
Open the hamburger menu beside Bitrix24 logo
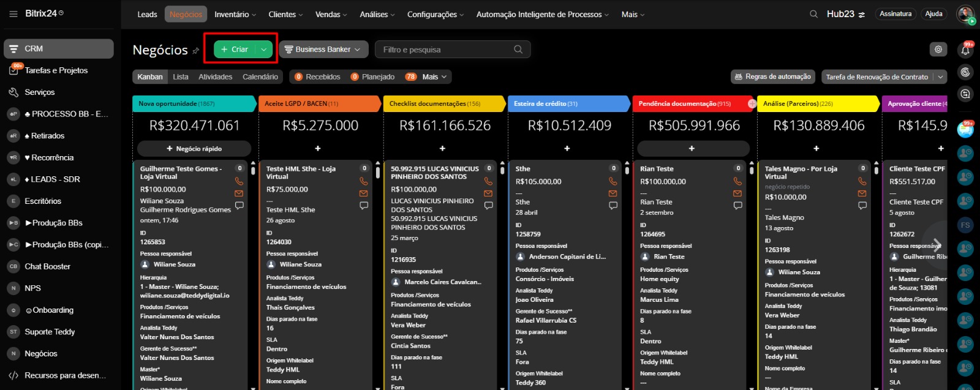click(13, 13)
